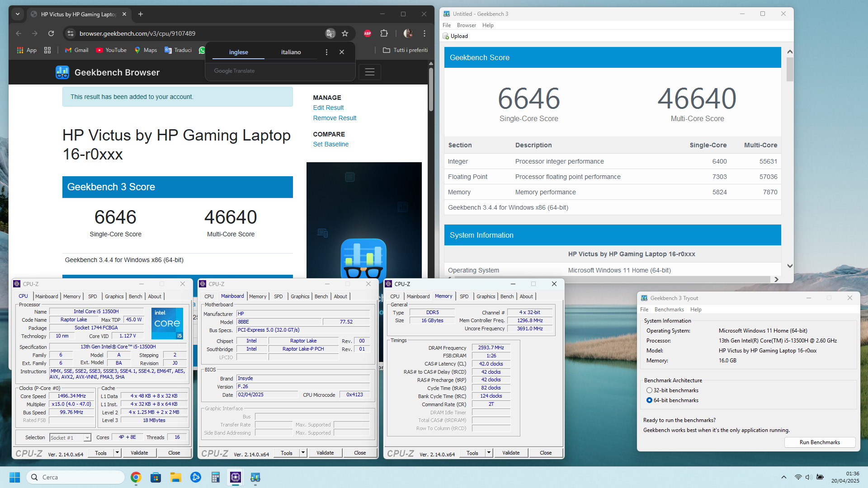Click Run Benchmarks button
The height and width of the screenshot is (488, 868).
(x=820, y=442)
